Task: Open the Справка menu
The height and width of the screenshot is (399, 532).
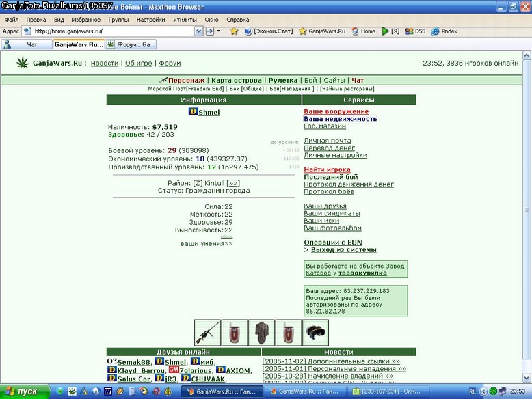Action: click(x=237, y=20)
